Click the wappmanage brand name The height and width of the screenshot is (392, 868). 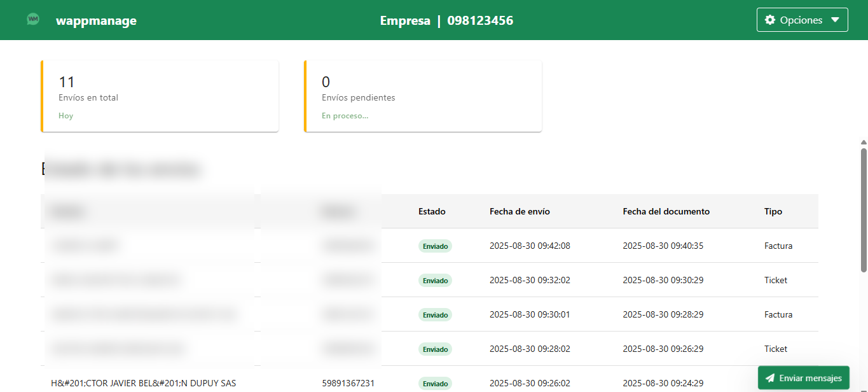[x=96, y=20]
